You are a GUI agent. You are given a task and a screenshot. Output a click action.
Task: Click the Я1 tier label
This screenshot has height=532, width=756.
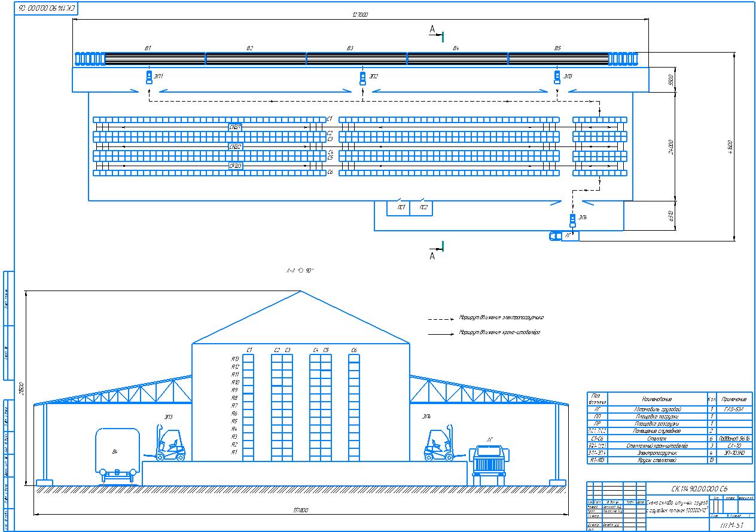[235, 452]
